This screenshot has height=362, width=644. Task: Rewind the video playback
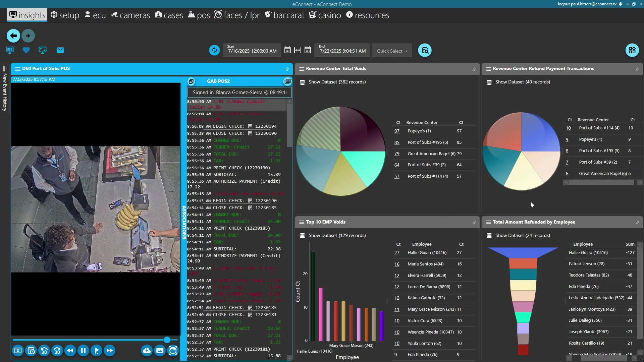click(70, 351)
